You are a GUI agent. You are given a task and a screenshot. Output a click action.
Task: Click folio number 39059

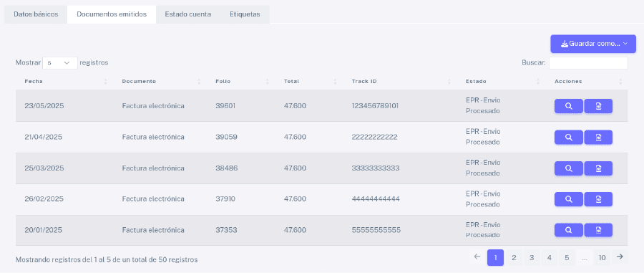point(226,138)
